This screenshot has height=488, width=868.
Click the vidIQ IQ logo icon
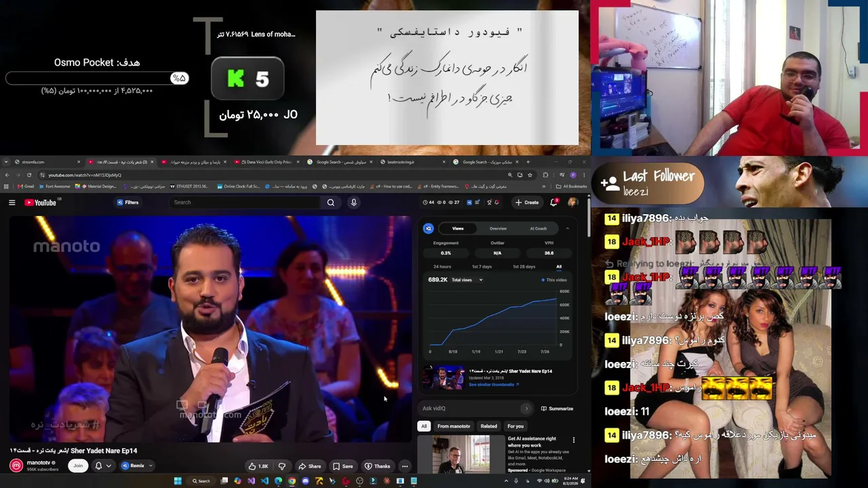(x=428, y=228)
